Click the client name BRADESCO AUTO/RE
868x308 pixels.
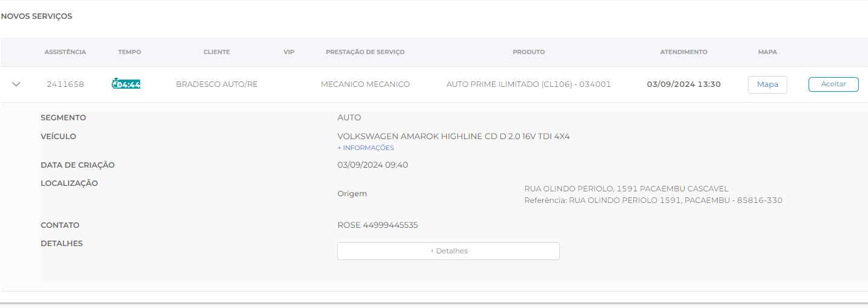pos(217,84)
